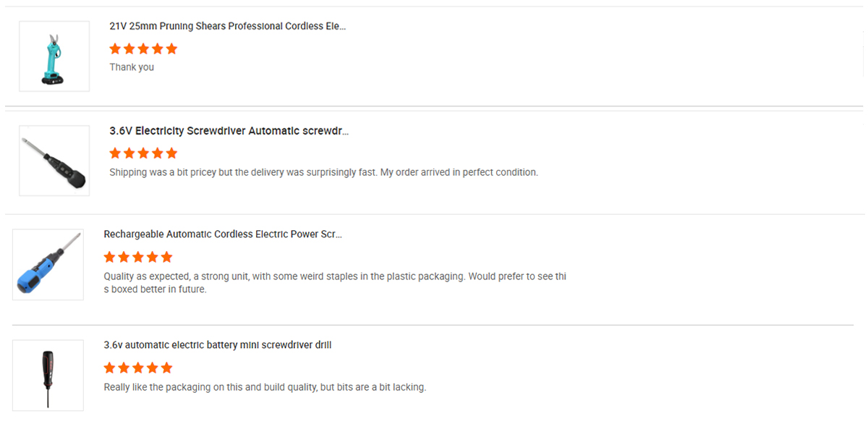The image size is (868, 424).
Task: Click fifth star of Pruning Shears rating
Action: point(171,49)
